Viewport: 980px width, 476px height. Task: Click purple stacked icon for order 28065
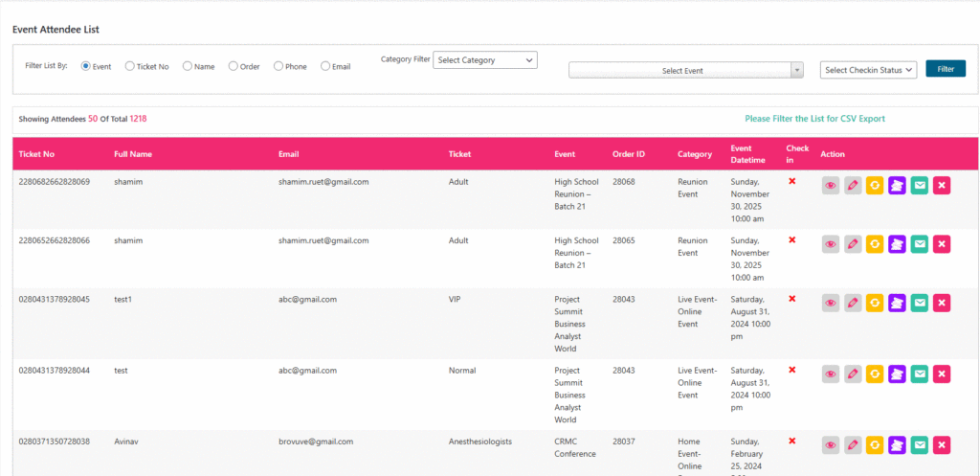click(x=898, y=244)
